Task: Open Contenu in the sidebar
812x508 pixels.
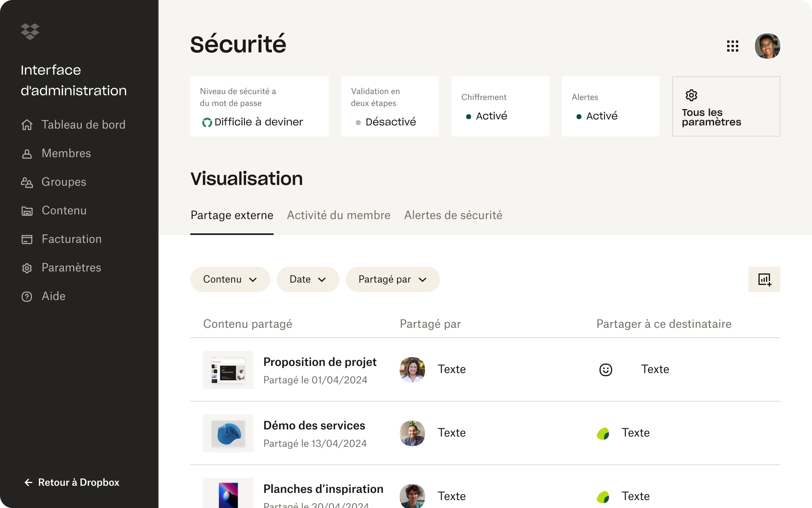Action: [54, 210]
